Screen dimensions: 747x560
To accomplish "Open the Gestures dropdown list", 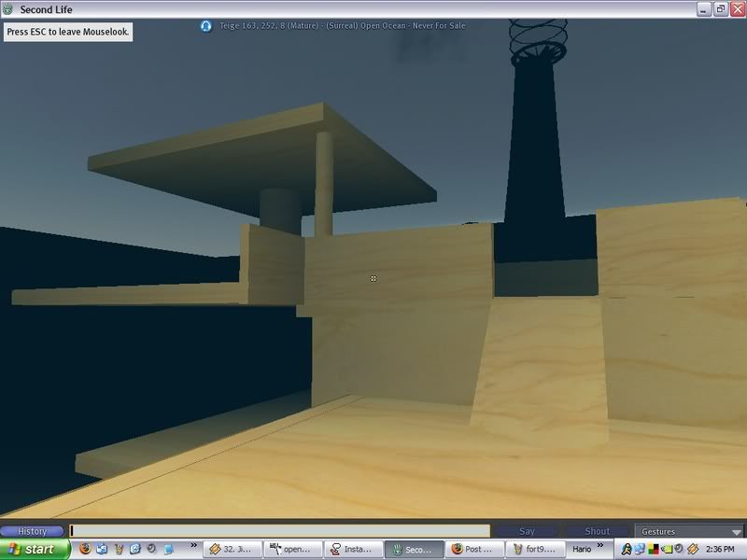I will (x=689, y=532).
